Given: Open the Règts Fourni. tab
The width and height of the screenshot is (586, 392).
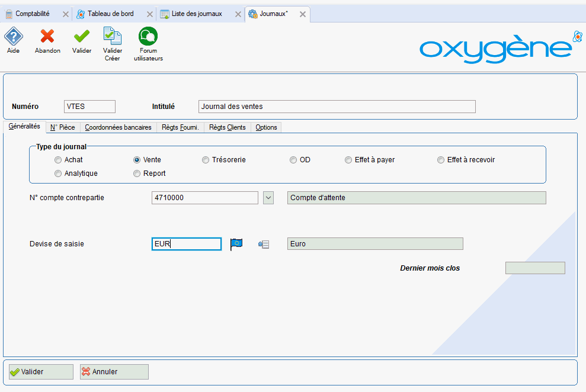Looking at the screenshot, I should (x=180, y=127).
